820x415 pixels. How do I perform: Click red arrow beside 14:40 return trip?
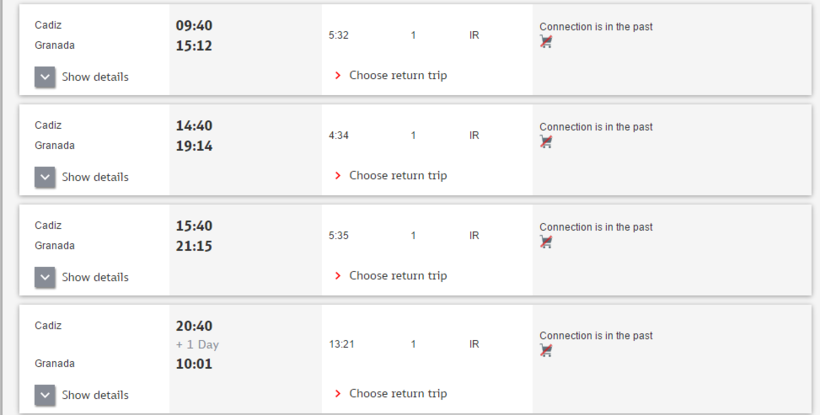338,175
